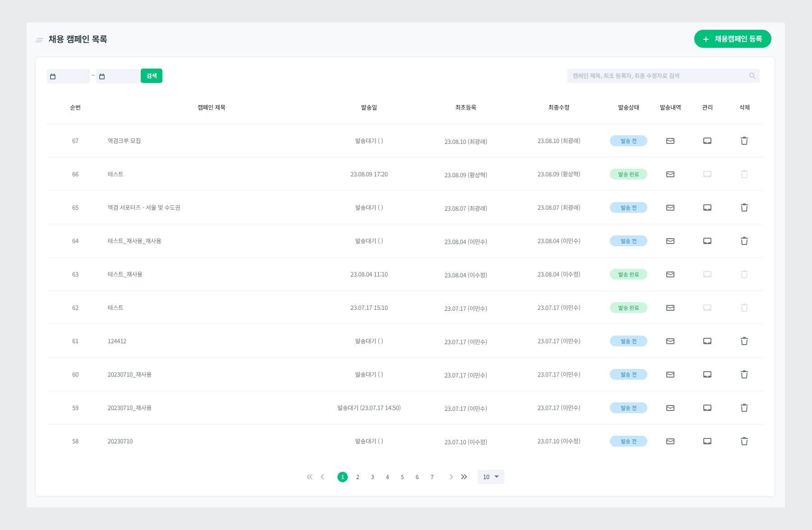Open manage icon for campaign 58 20230710
Viewport: 812px width, 530px height.
[x=707, y=441]
